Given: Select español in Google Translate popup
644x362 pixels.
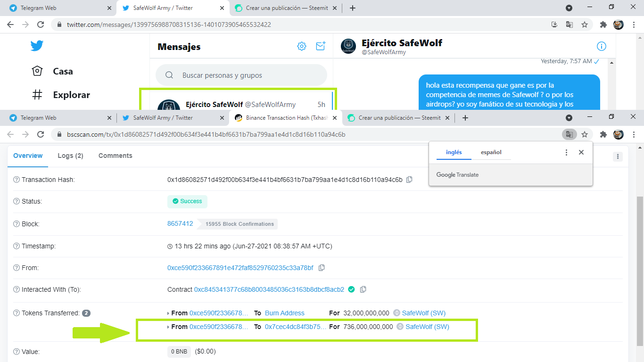Looking at the screenshot, I should (491, 152).
